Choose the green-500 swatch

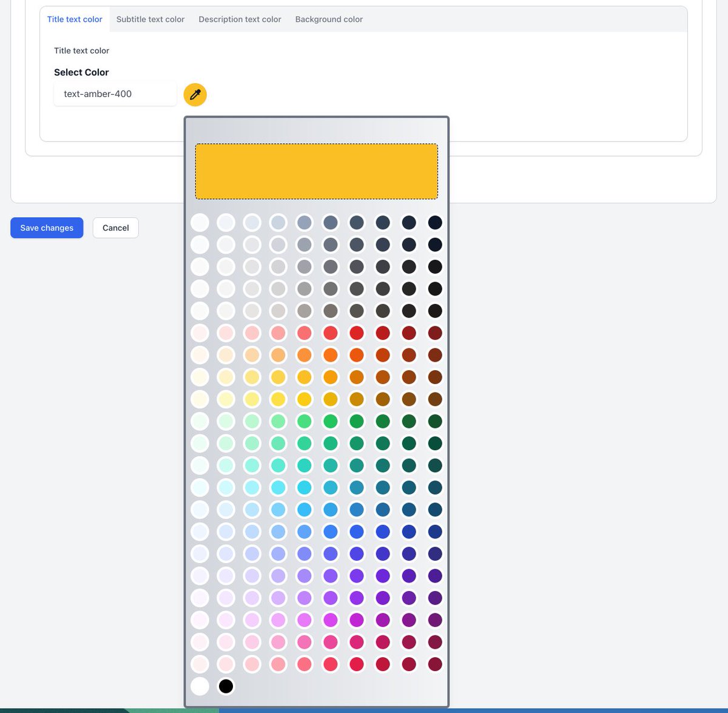click(x=331, y=421)
